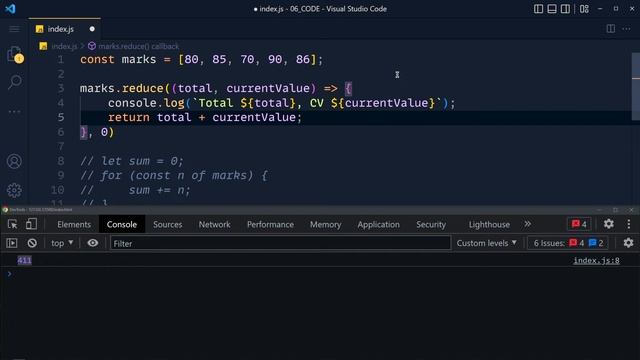
Task: Open the Manage gear in activity bar
Action: pyautogui.click(x=14, y=190)
